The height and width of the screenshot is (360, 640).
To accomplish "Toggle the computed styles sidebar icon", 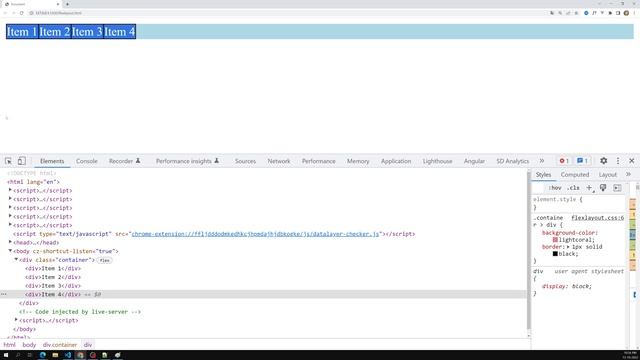I will (617, 188).
